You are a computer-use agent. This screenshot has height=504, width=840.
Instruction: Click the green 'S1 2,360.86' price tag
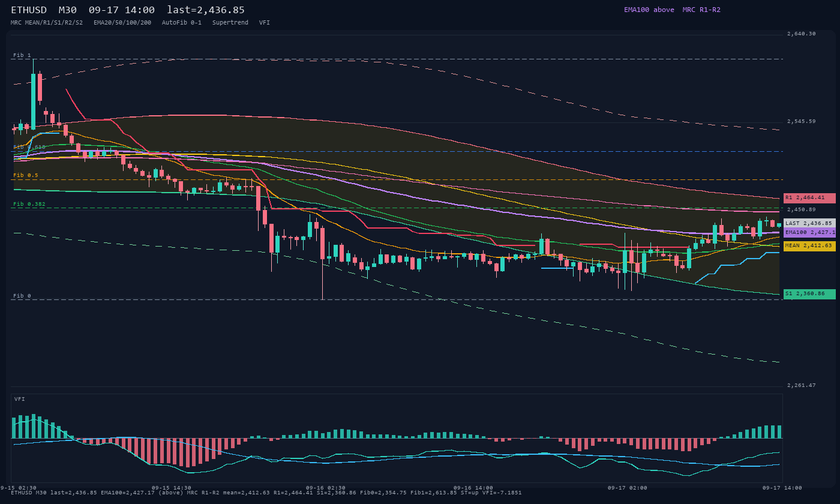pos(809,294)
